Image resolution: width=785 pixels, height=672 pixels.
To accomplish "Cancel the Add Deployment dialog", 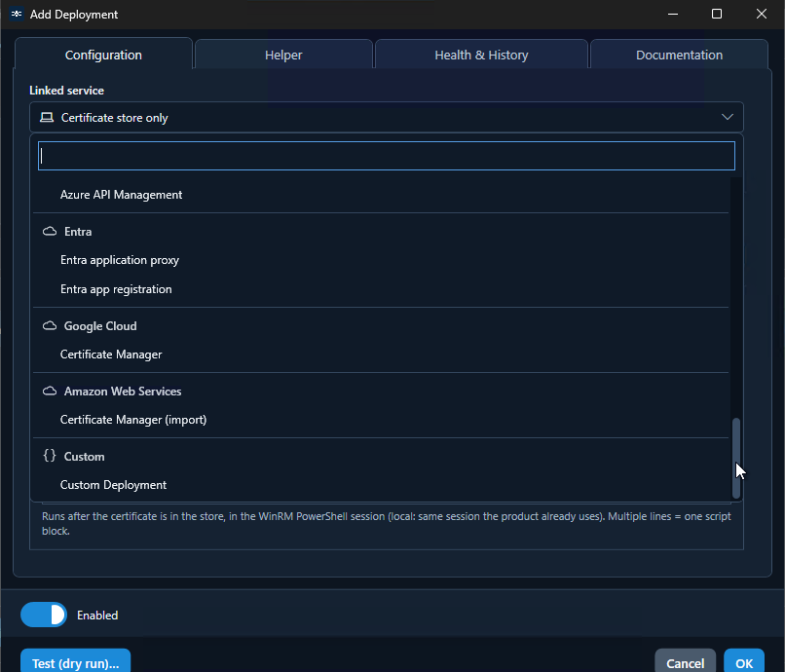I will pos(685,662).
